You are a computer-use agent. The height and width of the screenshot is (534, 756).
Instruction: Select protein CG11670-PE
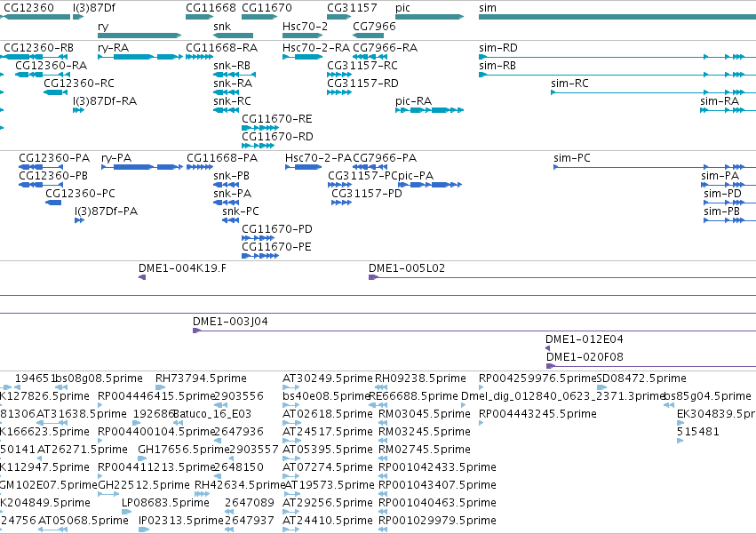pyautogui.click(x=276, y=248)
